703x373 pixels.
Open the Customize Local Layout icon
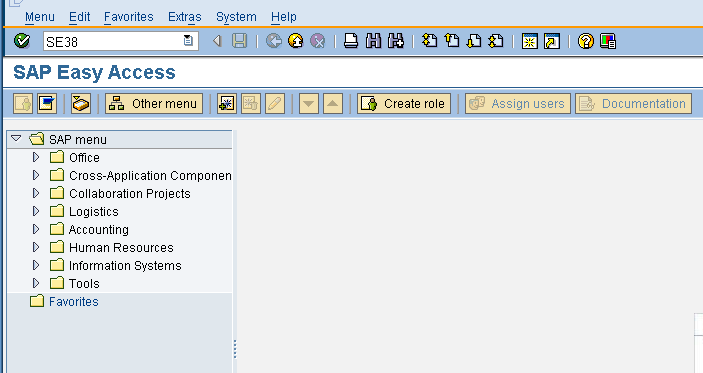pyautogui.click(x=608, y=41)
